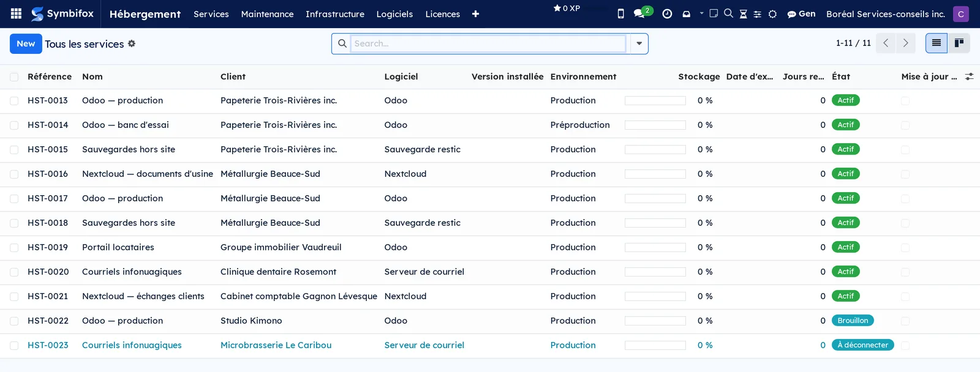Click the Symbifox logo
The width and height of the screenshot is (980, 372).
pyautogui.click(x=63, y=13)
